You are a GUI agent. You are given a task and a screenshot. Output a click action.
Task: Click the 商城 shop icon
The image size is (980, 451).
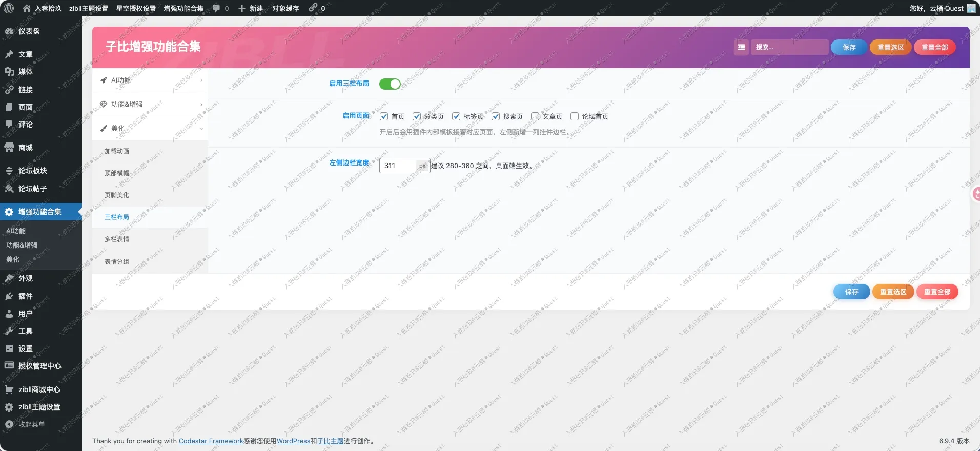(x=9, y=148)
